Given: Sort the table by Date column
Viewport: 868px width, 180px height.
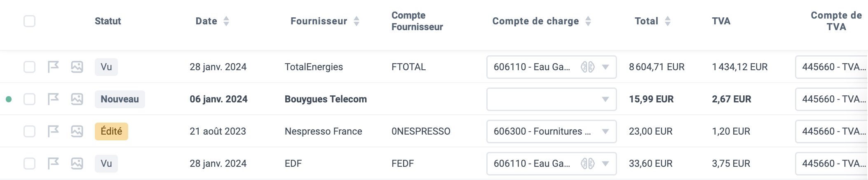Looking at the screenshot, I should tap(213, 21).
